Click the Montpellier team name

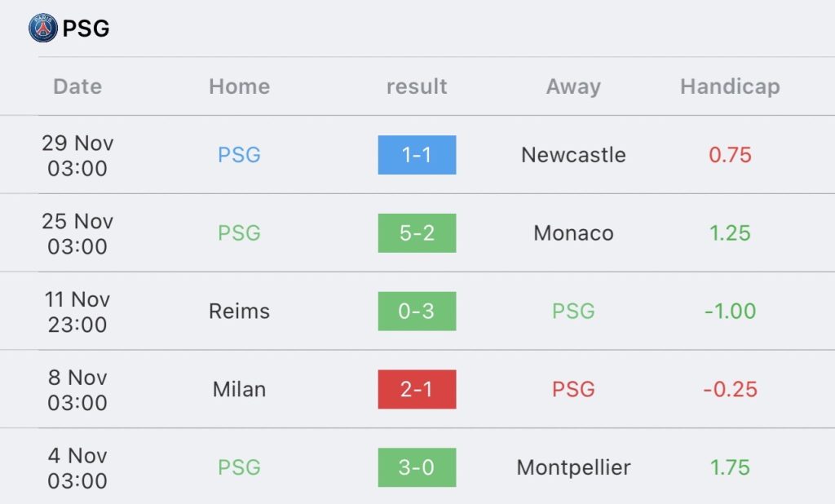(x=573, y=468)
